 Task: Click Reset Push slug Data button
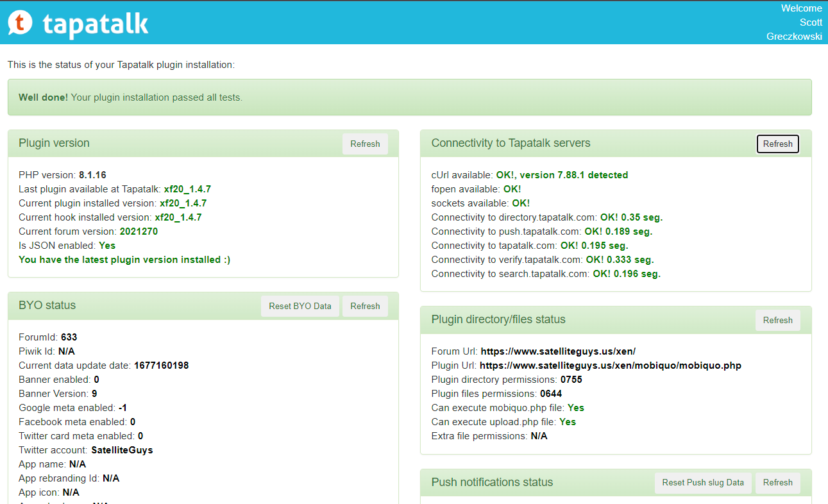pyautogui.click(x=703, y=482)
